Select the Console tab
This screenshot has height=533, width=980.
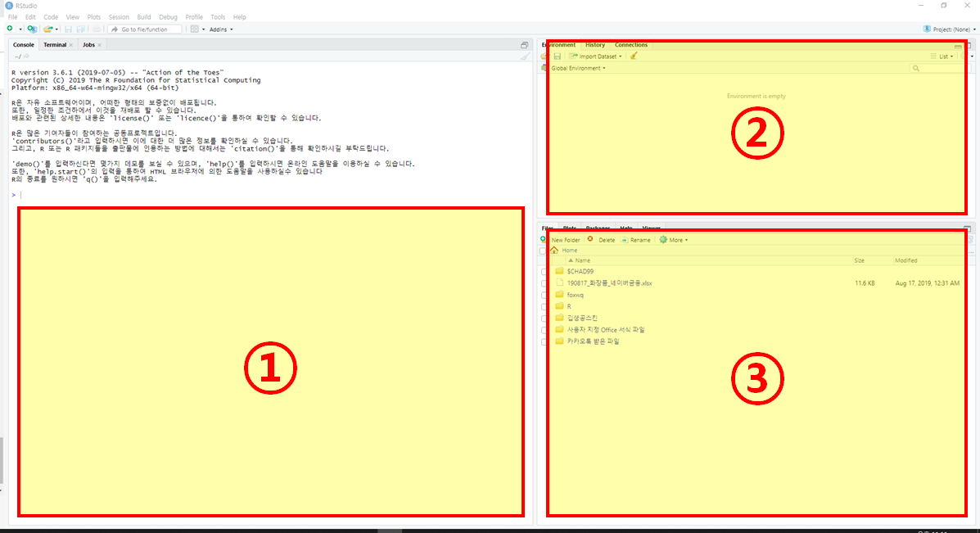point(24,45)
